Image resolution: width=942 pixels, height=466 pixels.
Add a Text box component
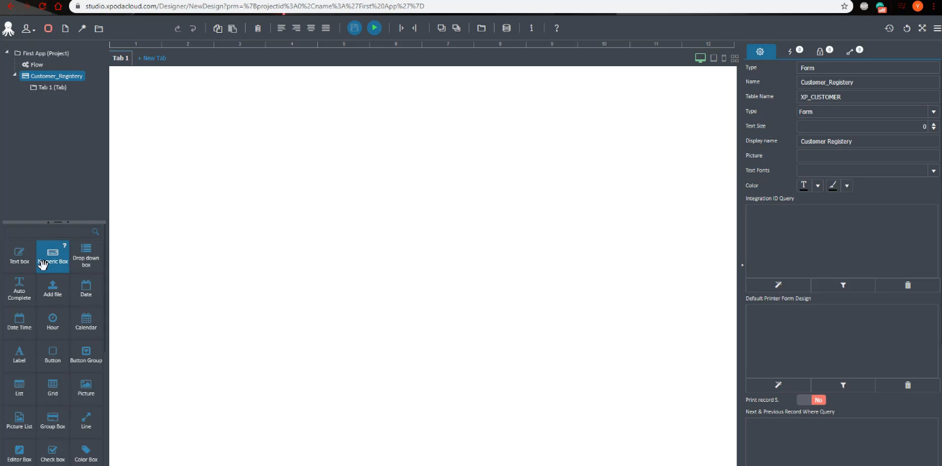pos(19,256)
